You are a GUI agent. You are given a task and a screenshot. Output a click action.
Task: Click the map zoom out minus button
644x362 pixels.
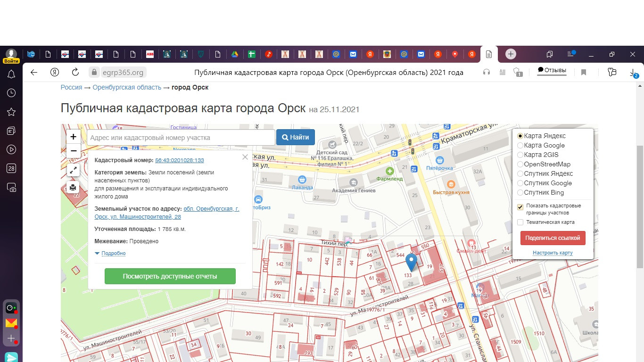click(x=73, y=151)
